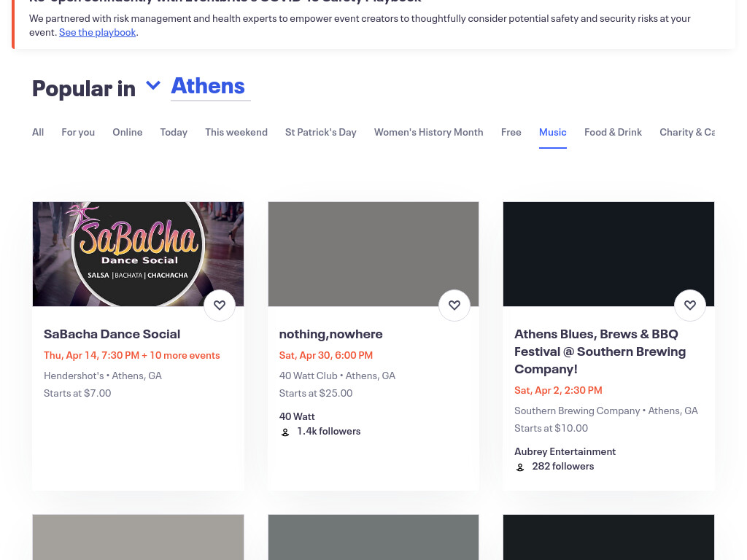Select the All tab
747x560 pixels.
tap(38, 132)
